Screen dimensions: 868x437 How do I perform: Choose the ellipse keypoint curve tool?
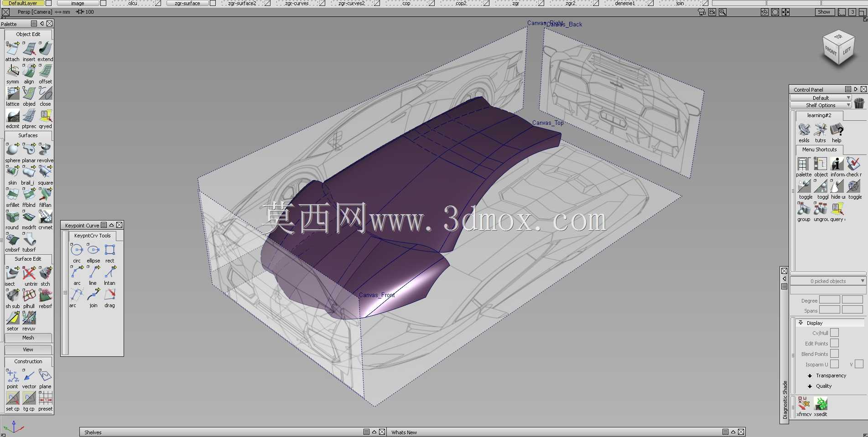point(93,250)
